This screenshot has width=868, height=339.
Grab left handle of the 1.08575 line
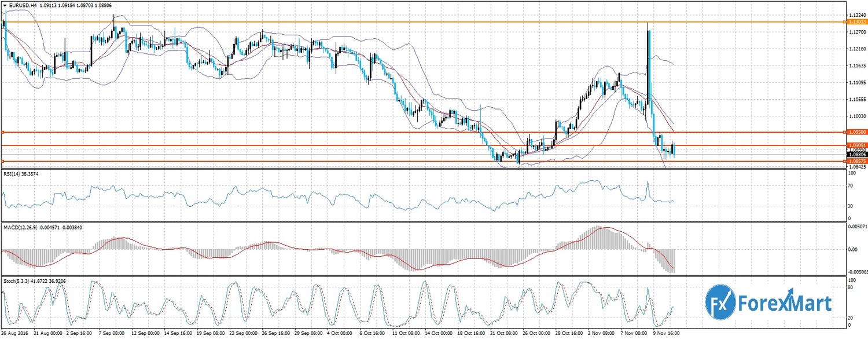2,161
